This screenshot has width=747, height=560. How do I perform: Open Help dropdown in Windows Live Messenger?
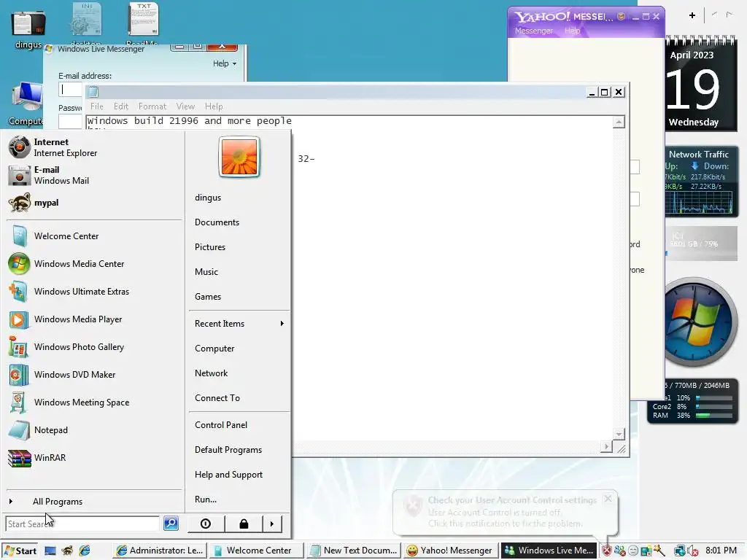[225, 63]
